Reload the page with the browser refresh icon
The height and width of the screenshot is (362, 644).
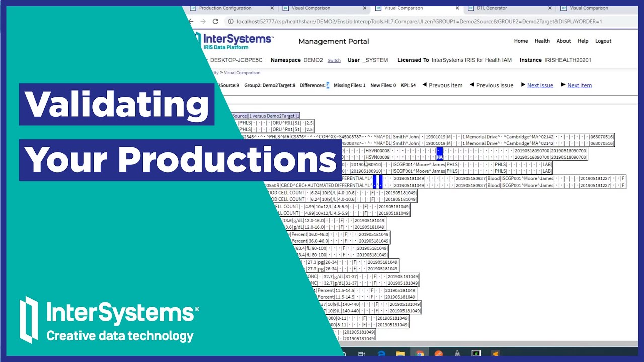tap(215, 21)
